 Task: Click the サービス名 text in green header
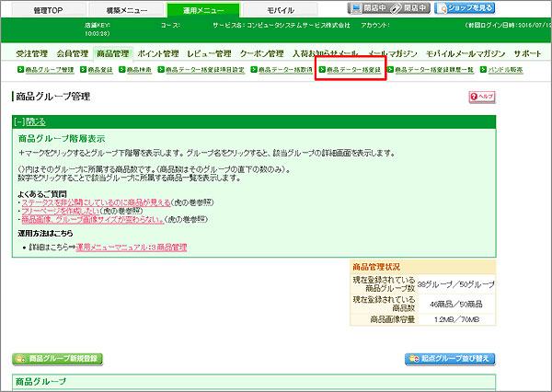pos(282,26)
